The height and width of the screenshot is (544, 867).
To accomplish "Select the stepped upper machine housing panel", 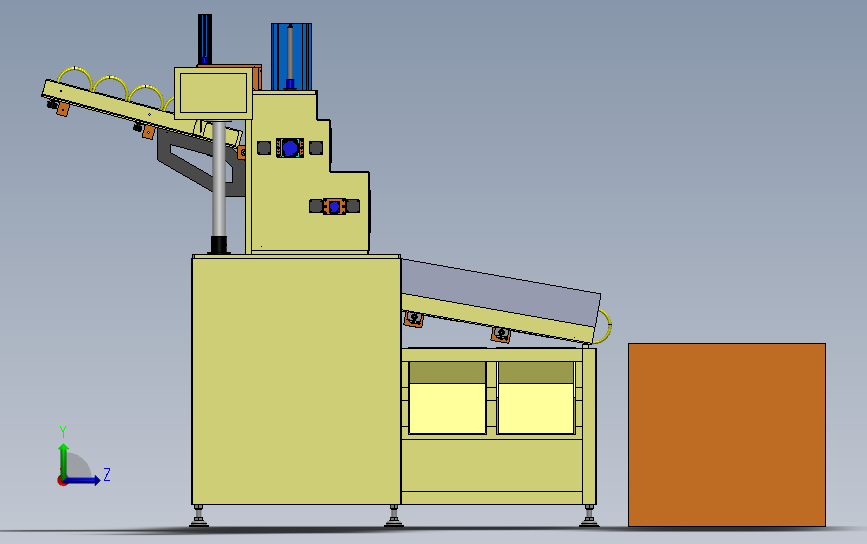I will click(x=307, y=171).
